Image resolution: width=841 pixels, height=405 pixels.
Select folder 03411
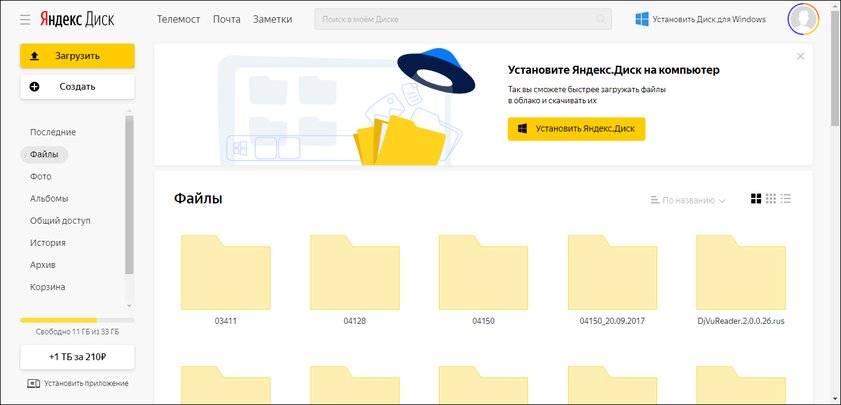point(226,279)
